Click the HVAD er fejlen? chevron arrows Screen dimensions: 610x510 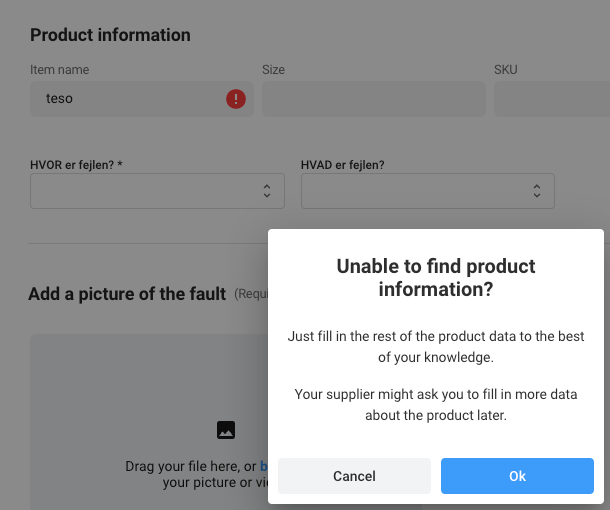(537, 191)
